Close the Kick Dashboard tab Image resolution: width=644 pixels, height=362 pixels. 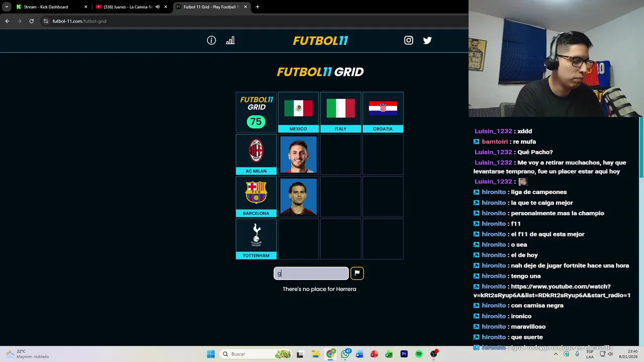click(x=86, y=7)
